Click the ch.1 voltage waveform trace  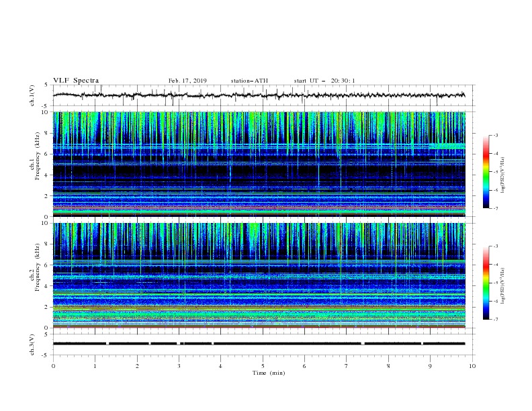259,95
